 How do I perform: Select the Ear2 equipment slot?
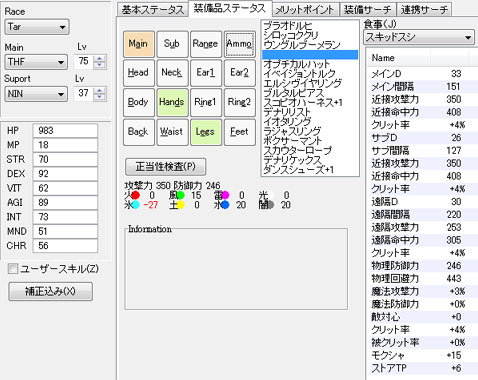[239, 73]
